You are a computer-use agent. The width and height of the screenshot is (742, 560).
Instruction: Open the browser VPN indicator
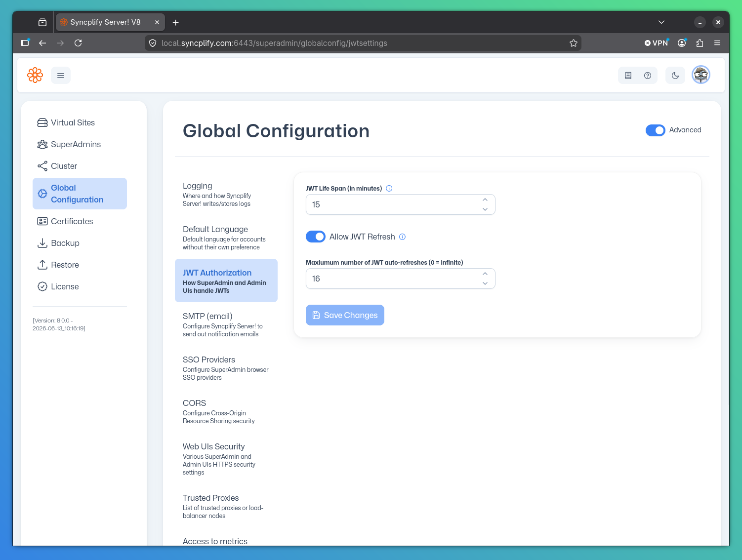tap(657, 43)
